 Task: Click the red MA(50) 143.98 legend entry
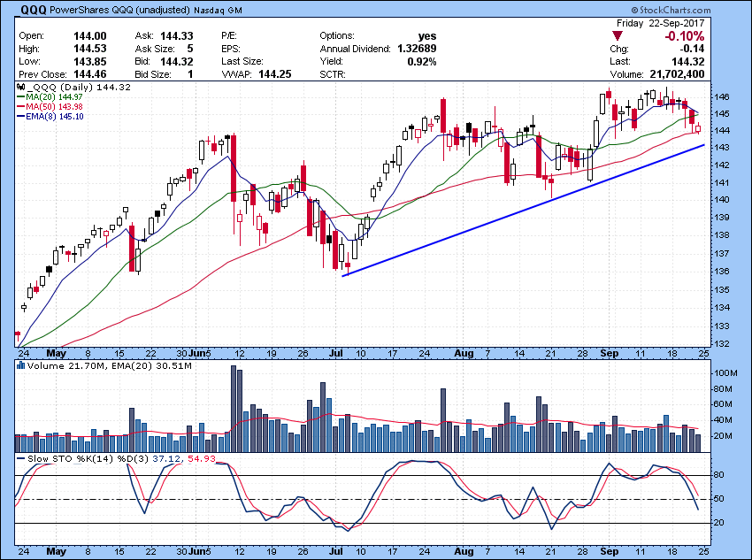50,106
